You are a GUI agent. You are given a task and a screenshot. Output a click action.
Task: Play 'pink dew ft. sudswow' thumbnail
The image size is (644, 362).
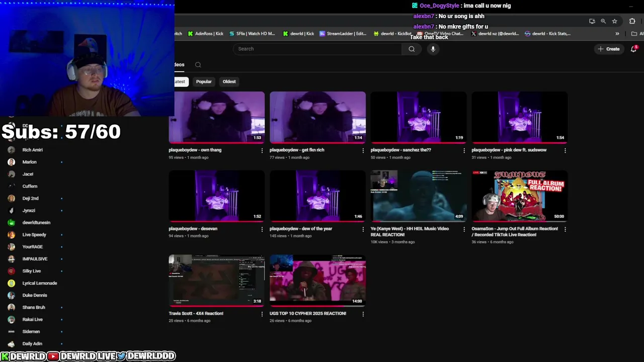point(520,118)
